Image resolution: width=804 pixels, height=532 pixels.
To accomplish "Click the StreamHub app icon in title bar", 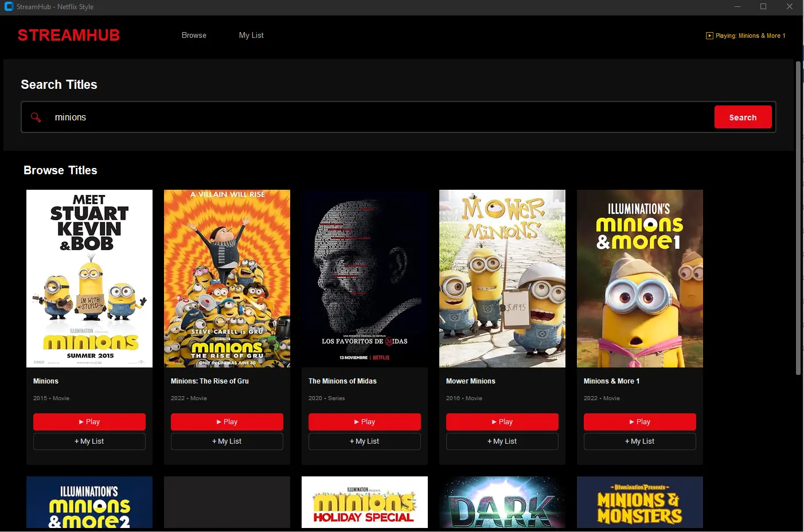I will point(9,7).
